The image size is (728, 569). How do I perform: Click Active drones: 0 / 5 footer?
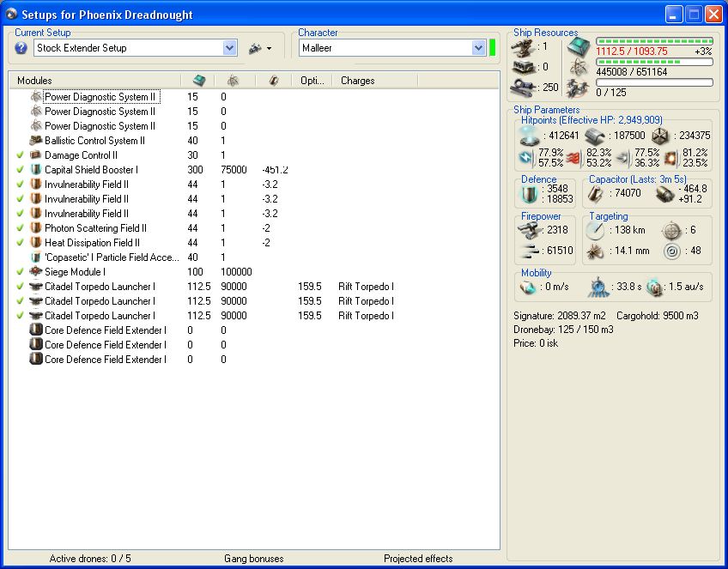[90, 559]
